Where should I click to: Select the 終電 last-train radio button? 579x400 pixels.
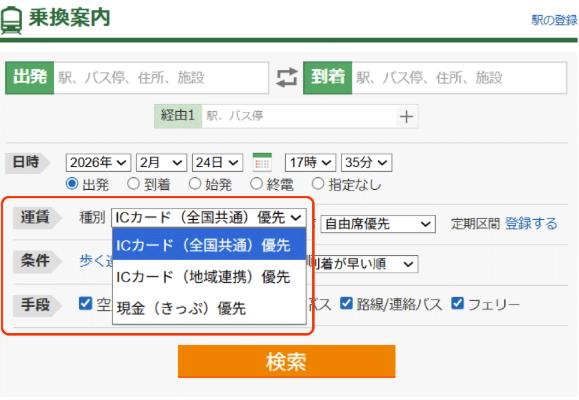(256, 184)
